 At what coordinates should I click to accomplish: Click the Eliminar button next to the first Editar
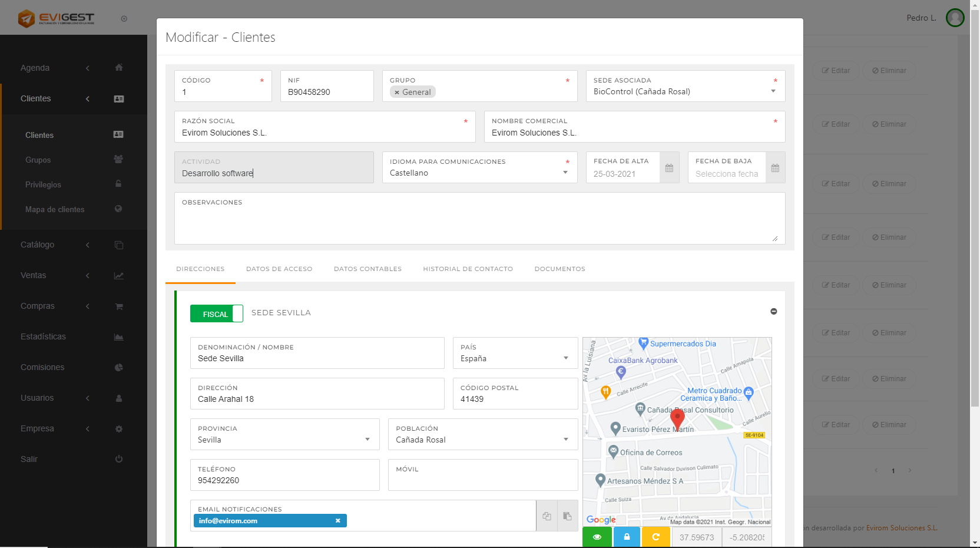[x=889, y=71]
